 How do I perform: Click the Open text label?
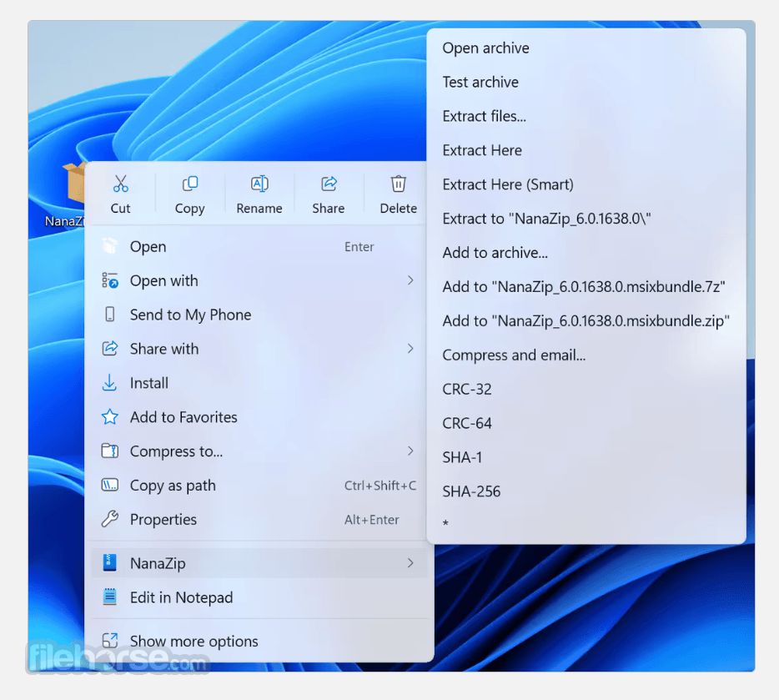[x=148, y=247]
